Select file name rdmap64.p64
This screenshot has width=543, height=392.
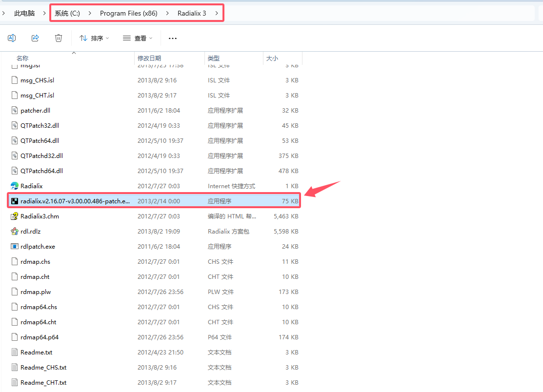pyautogui.click(x=40, y=337)
